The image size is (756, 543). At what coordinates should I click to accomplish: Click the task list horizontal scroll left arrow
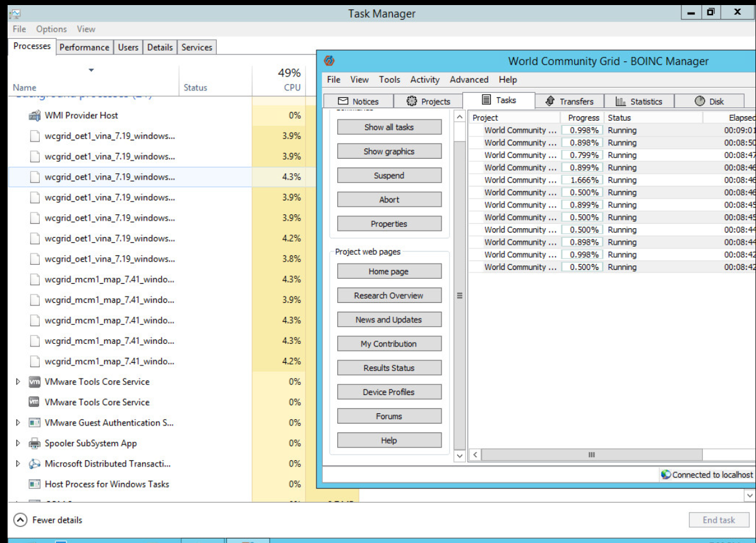[x=476, y=455]
